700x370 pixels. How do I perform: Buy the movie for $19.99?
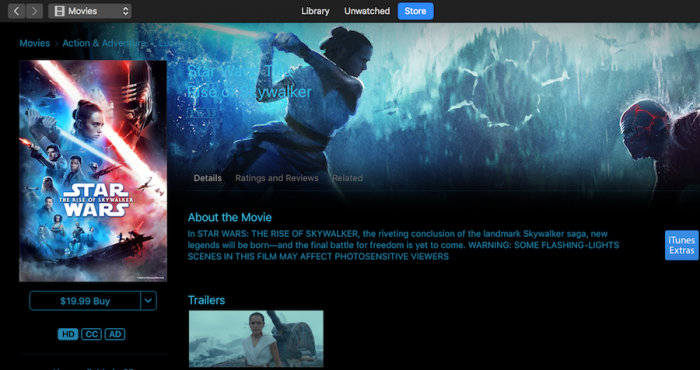(x=85, y=301)
